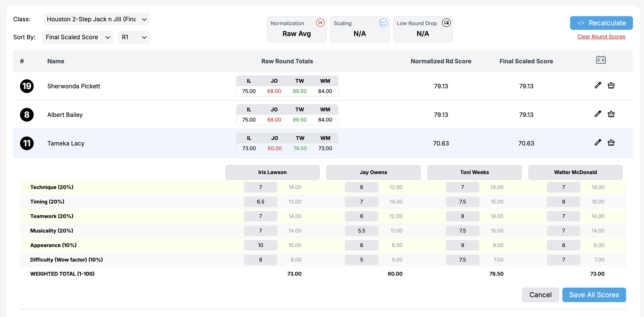Open the R1 round dropdown

tap(133, 37)
